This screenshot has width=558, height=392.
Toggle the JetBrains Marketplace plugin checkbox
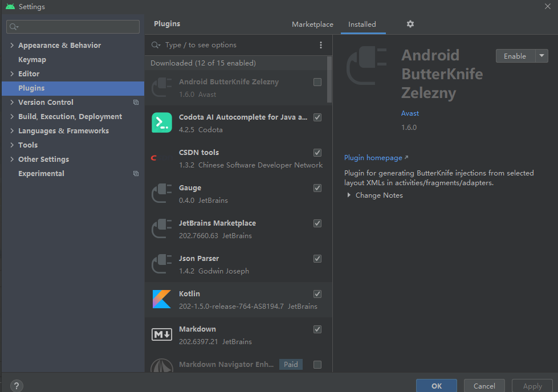click(x=317, y=223)
